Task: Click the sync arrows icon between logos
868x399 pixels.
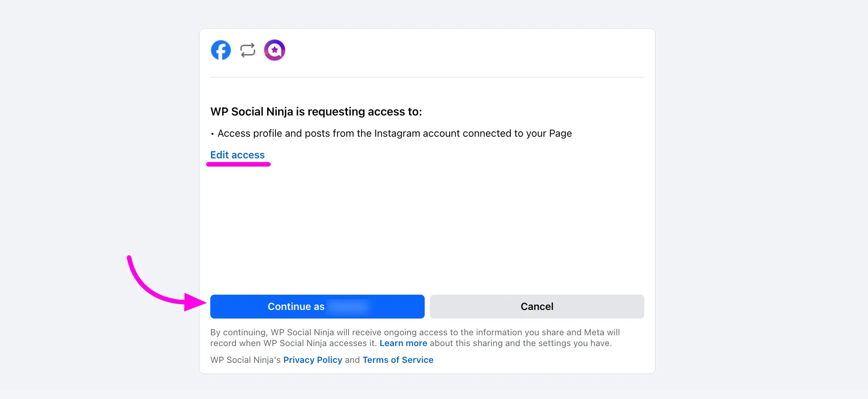Action: 248,50
